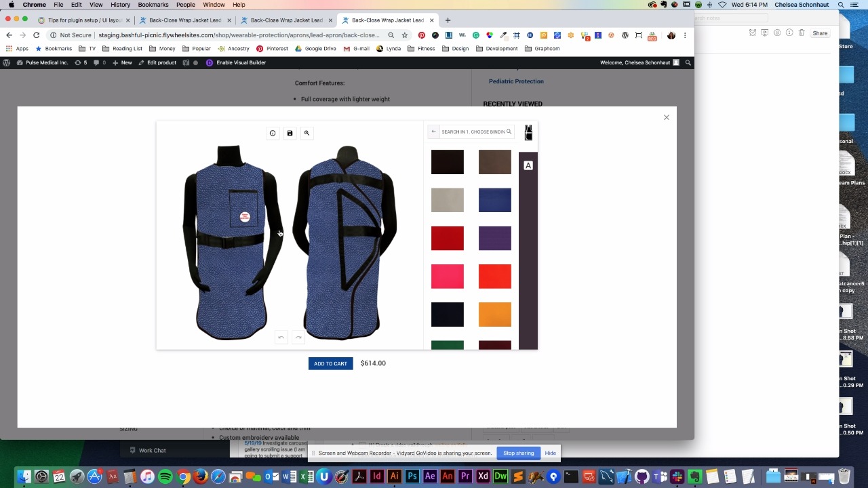
Task: Close the configurator modal with the X
Action: point(667,117)
